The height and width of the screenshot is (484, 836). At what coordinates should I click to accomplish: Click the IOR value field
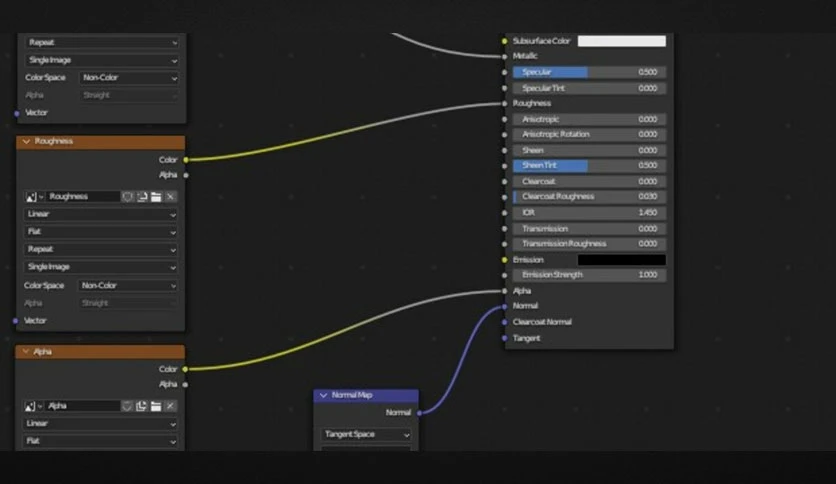tap(589, 213)
